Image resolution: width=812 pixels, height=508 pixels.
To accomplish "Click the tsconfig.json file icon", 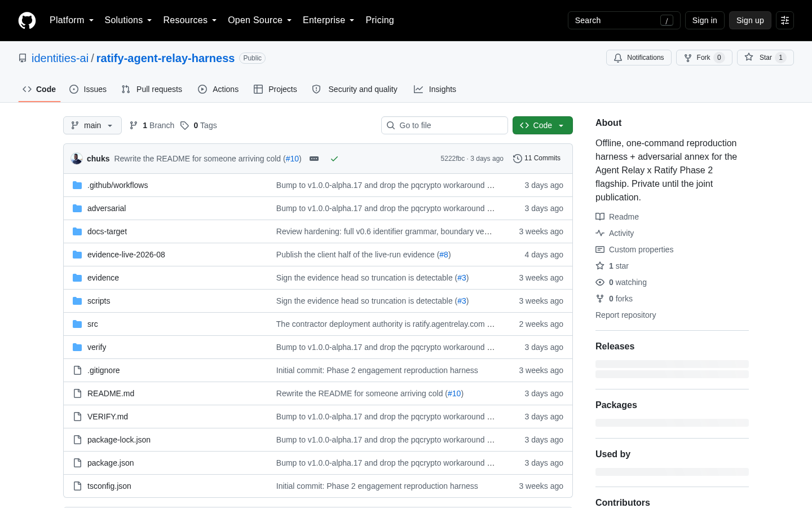I will point(77,486).
